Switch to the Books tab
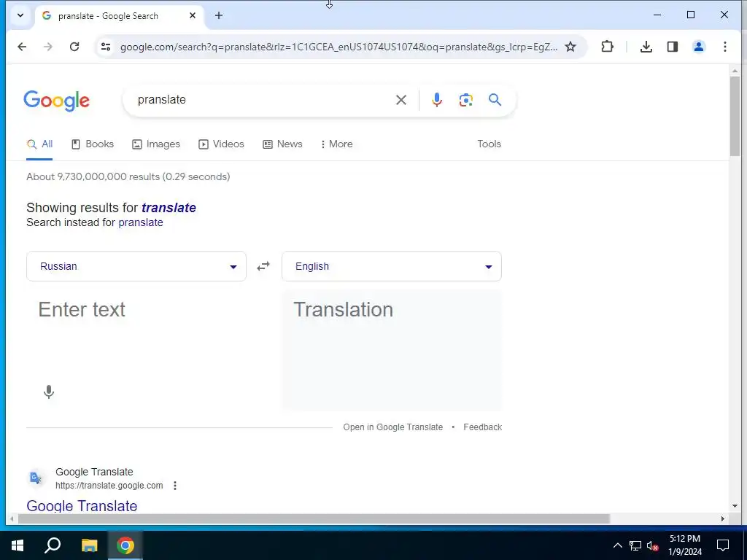This screenshot has width=747, height=560. tap(93, 144)
